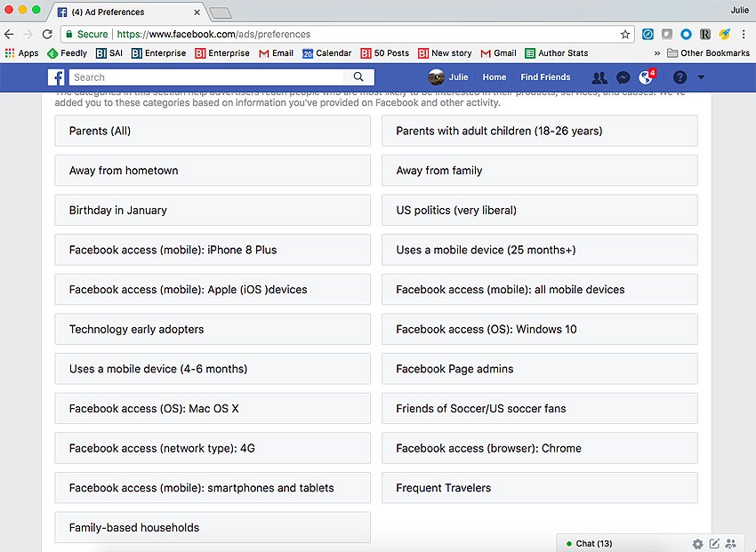Click the teal circular extension icon
756x552 pixels.
tap(648, 34)
